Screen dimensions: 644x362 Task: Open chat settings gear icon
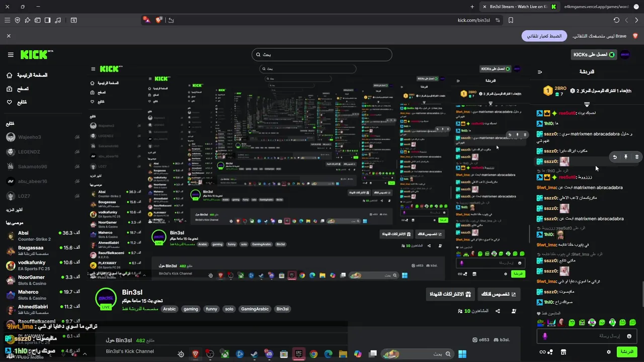coord(609,352)
